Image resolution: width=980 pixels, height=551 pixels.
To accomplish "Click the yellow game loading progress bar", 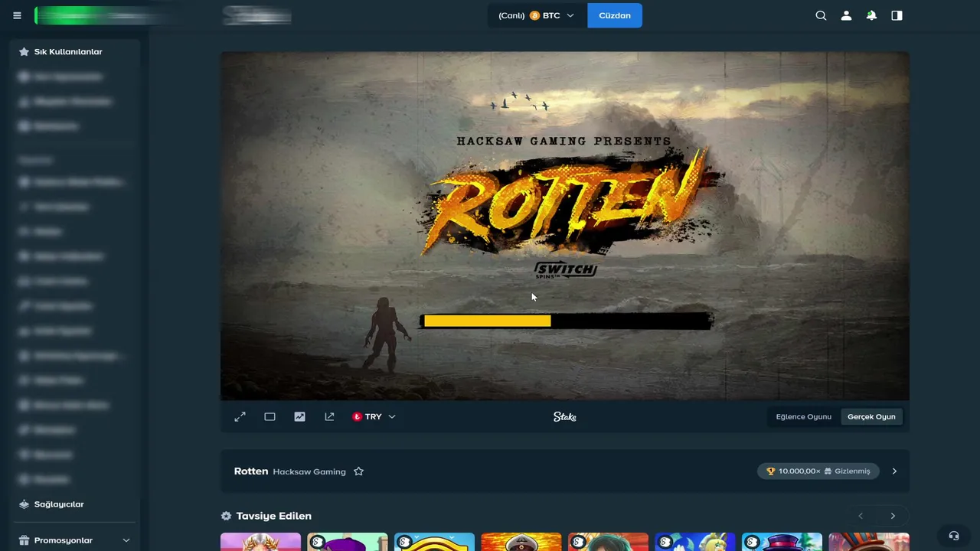I will coord(566,321).
